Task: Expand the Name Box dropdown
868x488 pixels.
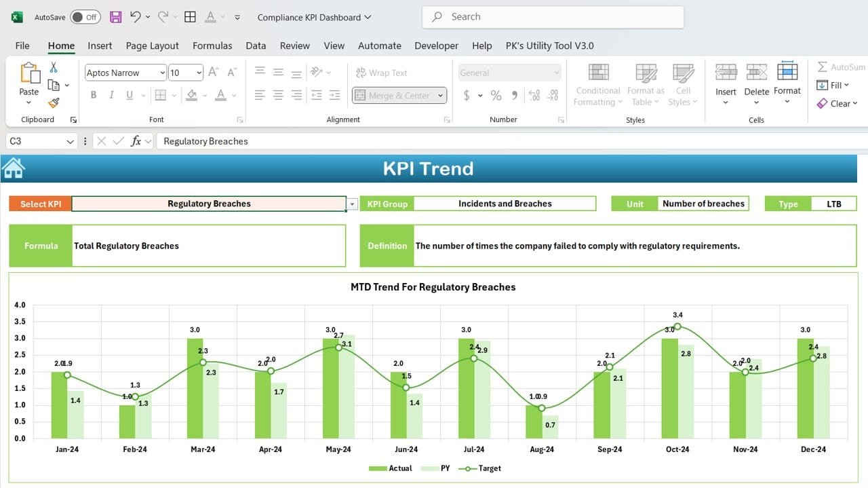Action: [x=70, y=141]
